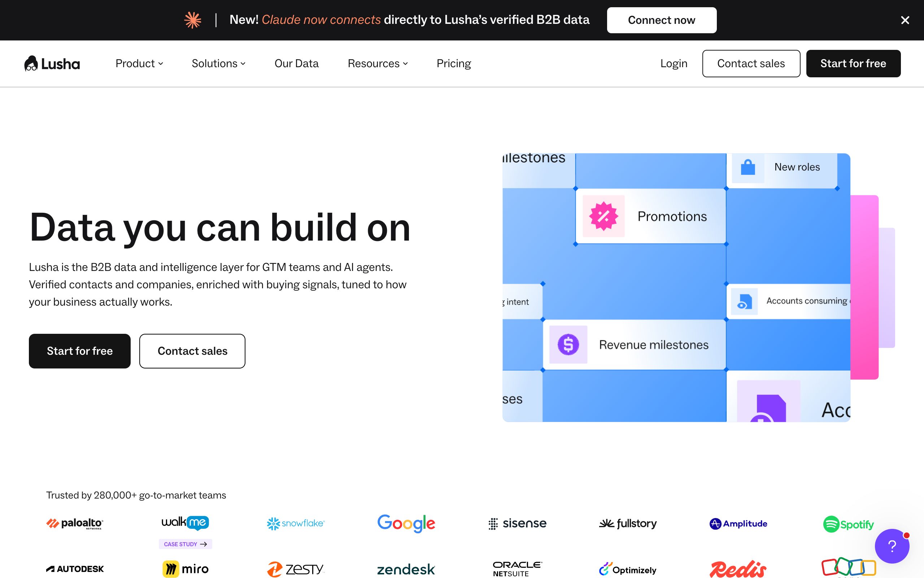Viewport: 924px width, 578px height.
Task: Click the purple dollar Revenue milestones icon
Action: tap(568, 344)
